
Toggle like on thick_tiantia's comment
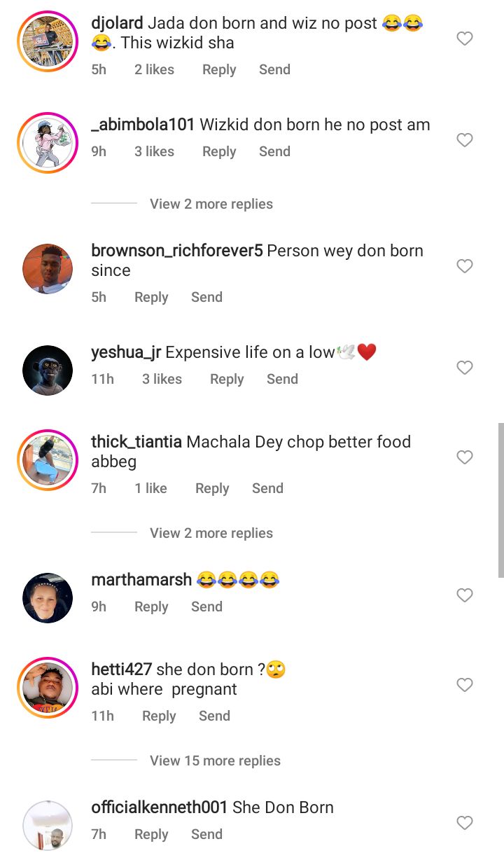point(464,457)
